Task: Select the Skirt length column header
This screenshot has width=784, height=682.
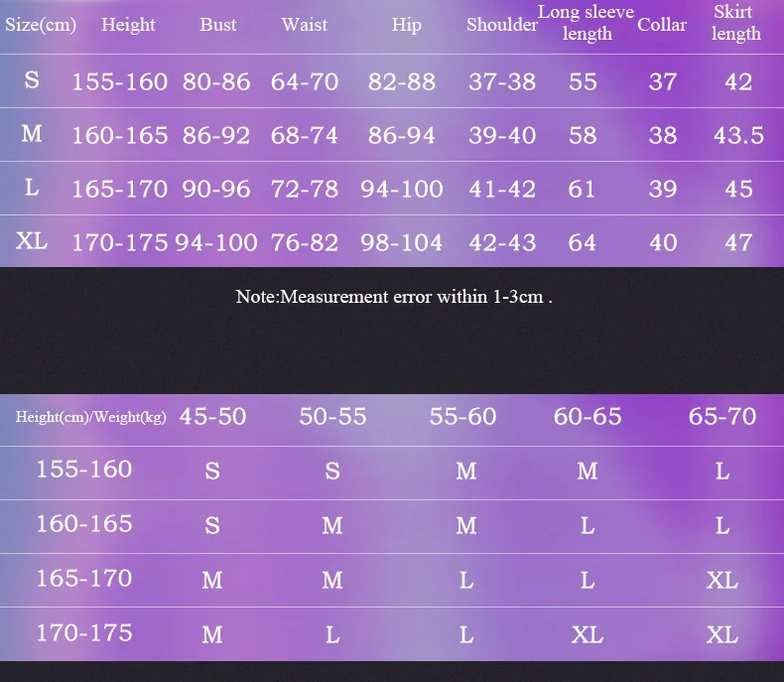Action: [735, 23]
